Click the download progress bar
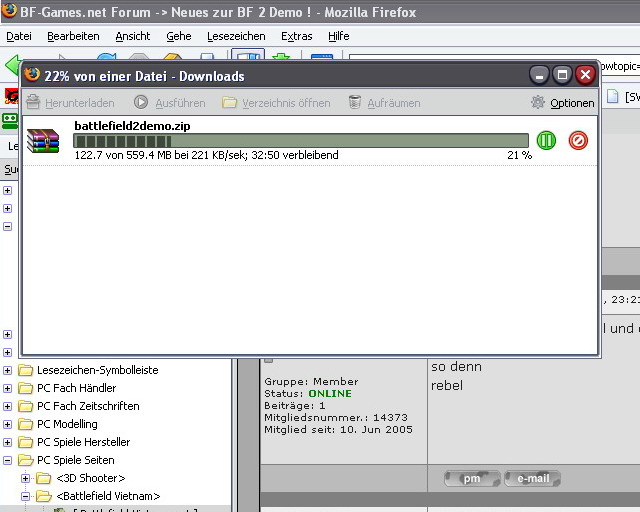Viewport: 640px width, 512px height. (x=301, y=141)
